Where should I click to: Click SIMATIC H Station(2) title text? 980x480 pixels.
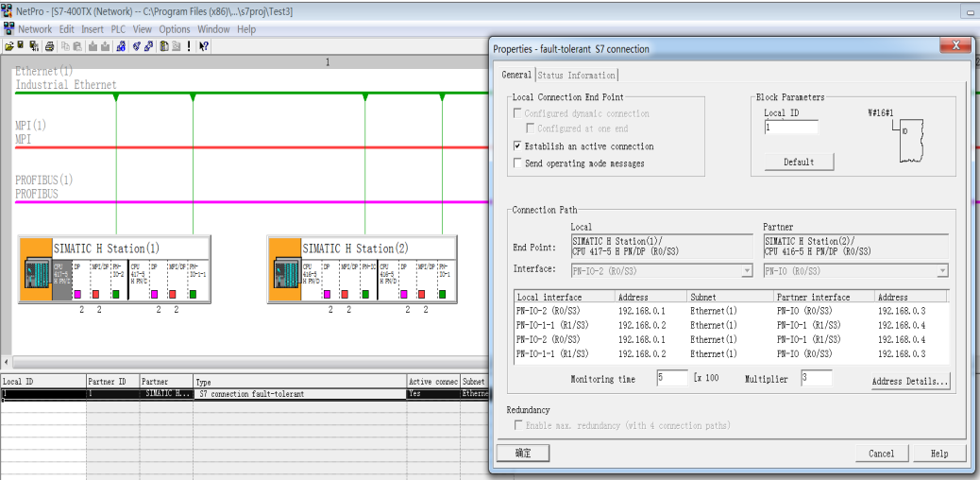coord(356,249)
